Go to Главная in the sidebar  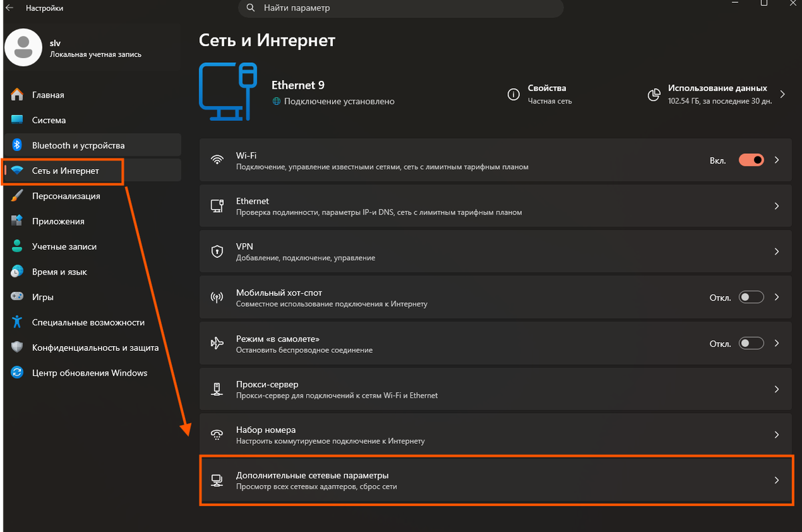click(92, 95)
